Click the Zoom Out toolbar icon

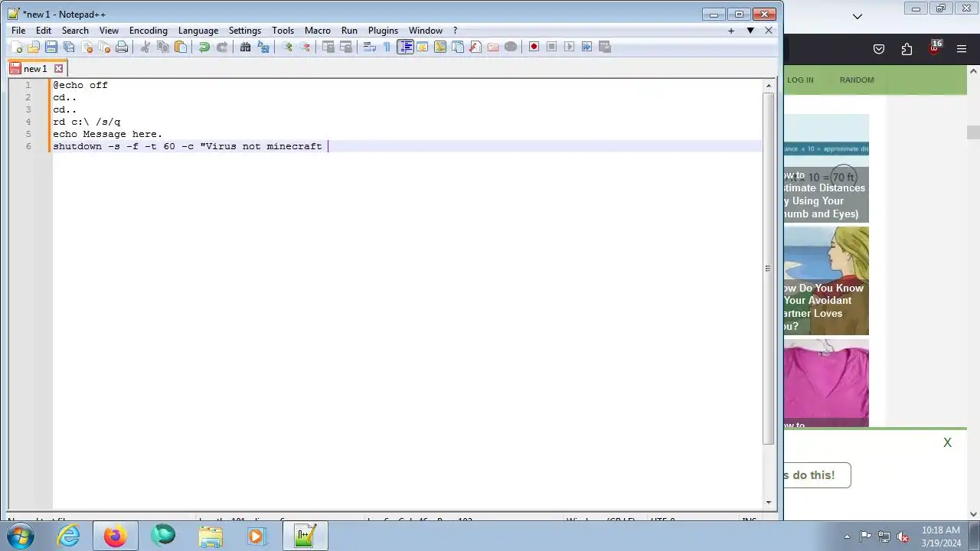click(305, 47)
